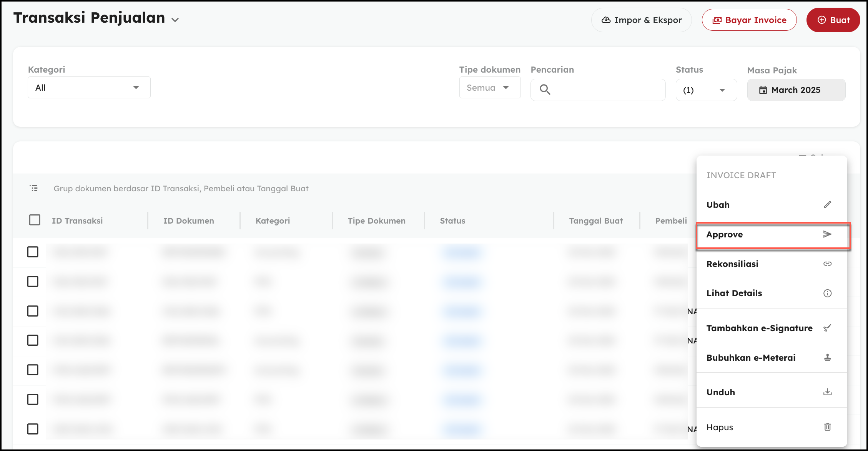
Task: Click the send arrow icon beside Approve
Action: pyautogui.click(x=827, y=234)
